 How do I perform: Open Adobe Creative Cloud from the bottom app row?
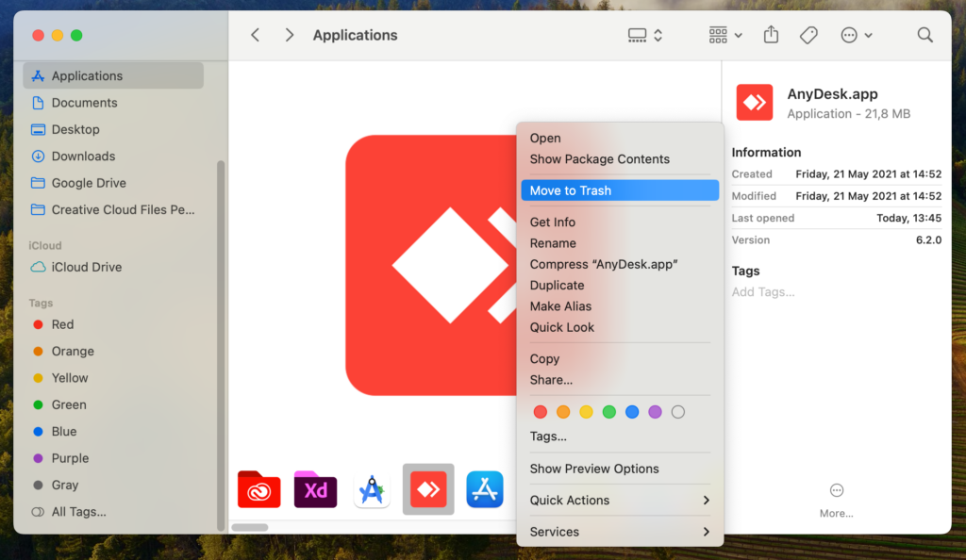click(x=258, y=489)
